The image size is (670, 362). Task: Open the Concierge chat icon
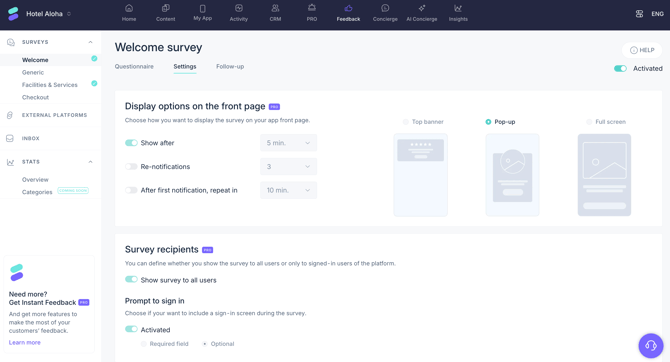[385, 8]
